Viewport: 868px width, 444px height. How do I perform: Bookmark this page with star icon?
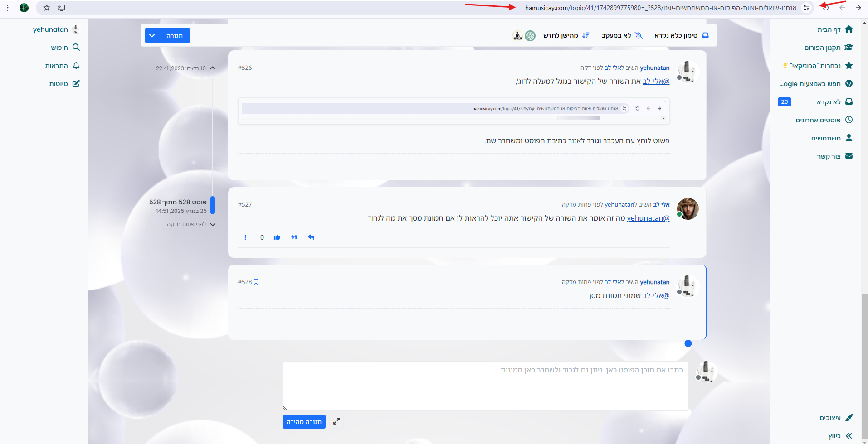pos(47,8)
